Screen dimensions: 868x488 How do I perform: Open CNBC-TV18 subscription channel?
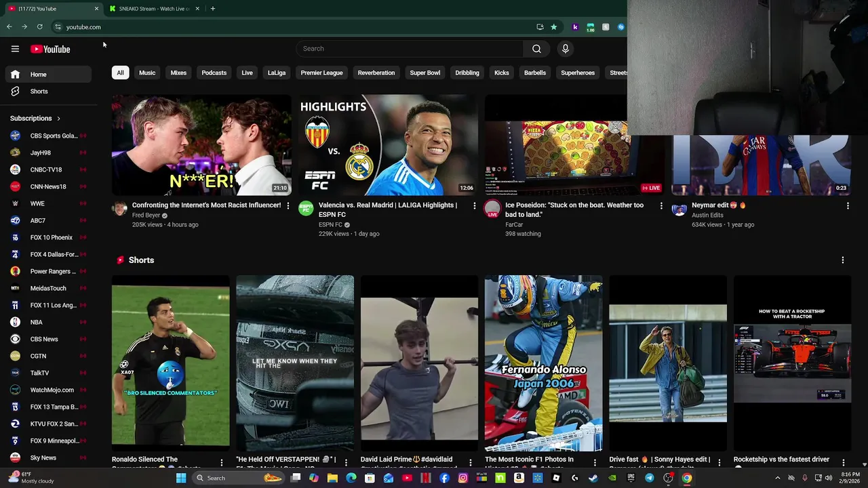pyautogui.click(x=48, y=169)
